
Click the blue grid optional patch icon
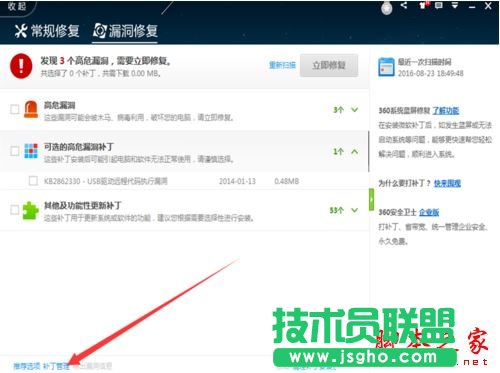31,151
